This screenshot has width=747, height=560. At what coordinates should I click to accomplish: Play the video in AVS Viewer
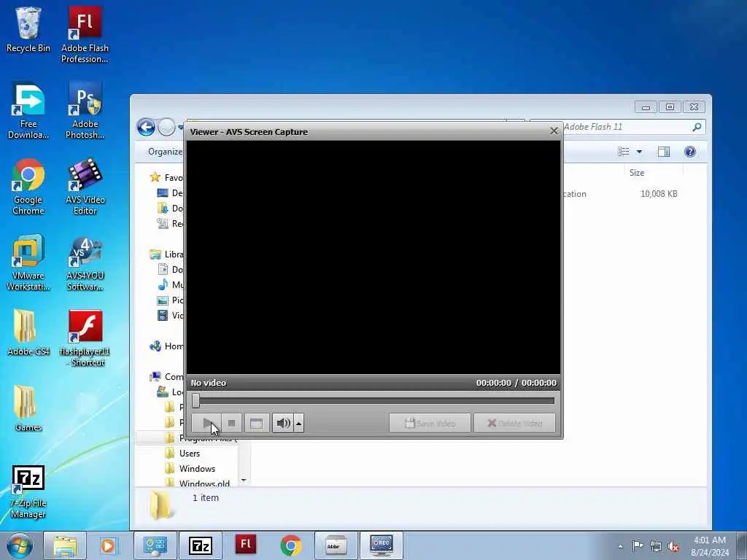tap(206, 423)
